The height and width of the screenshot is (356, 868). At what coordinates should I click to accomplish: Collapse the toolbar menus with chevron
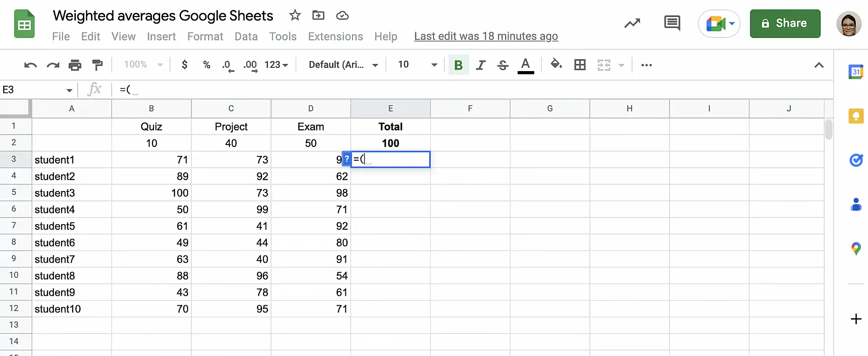(819, 65)
